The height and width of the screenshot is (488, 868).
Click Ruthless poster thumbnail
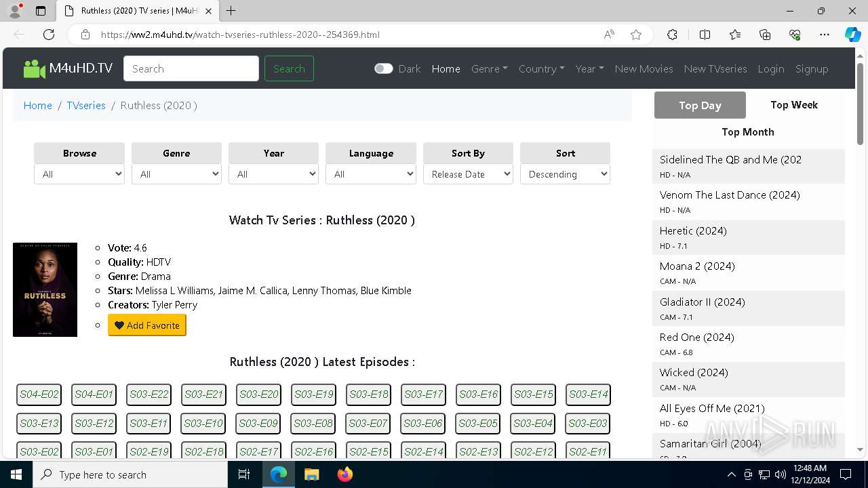coord(45,289)
